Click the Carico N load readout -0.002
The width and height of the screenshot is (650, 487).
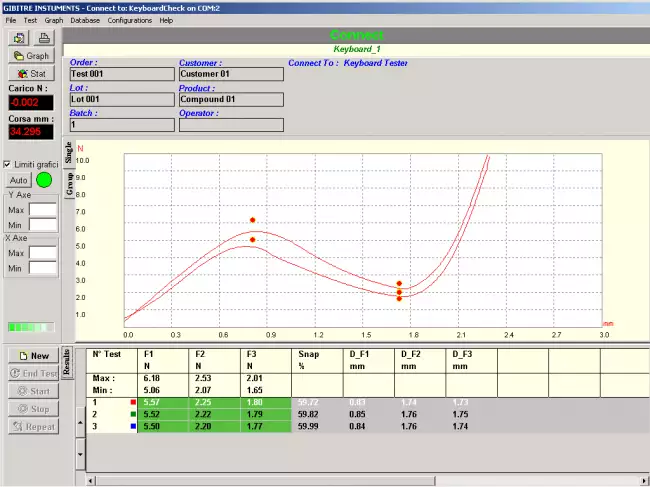coord(31,102)
